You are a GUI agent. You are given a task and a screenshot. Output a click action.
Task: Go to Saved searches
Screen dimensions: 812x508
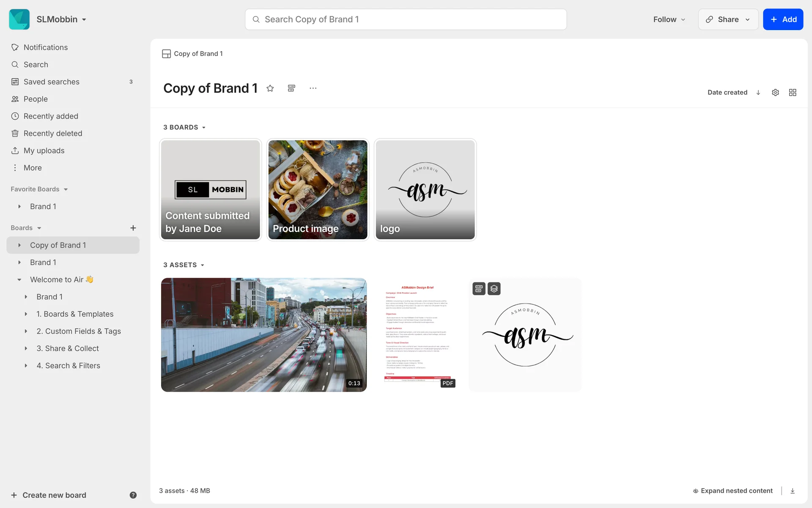(52, 82)
